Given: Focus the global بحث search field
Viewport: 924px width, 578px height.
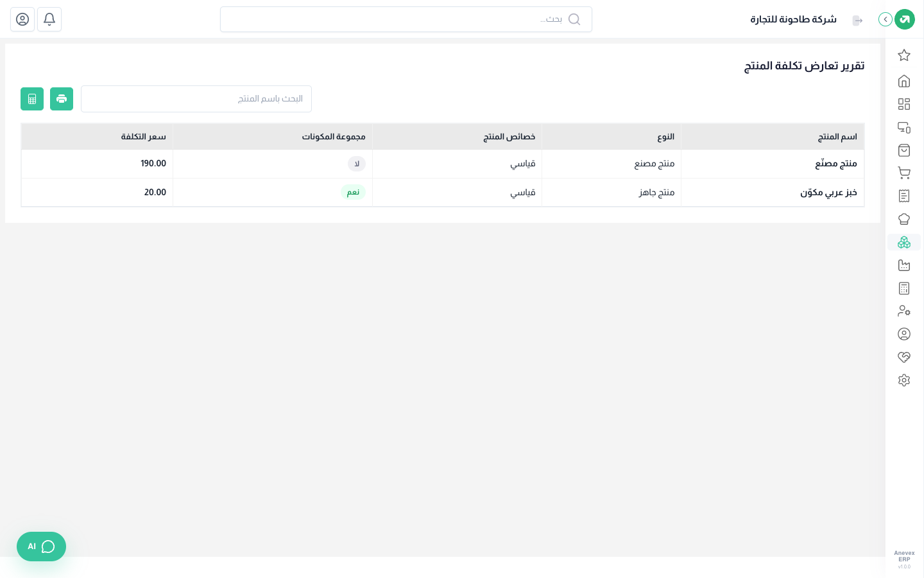Looking at the screenshot, I should pyautogui.click(x=406, y=19).
